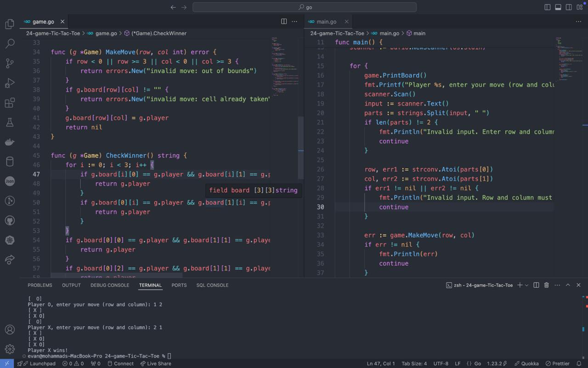Expand the (*Game).CheckWinner breadcrumb

159,33
